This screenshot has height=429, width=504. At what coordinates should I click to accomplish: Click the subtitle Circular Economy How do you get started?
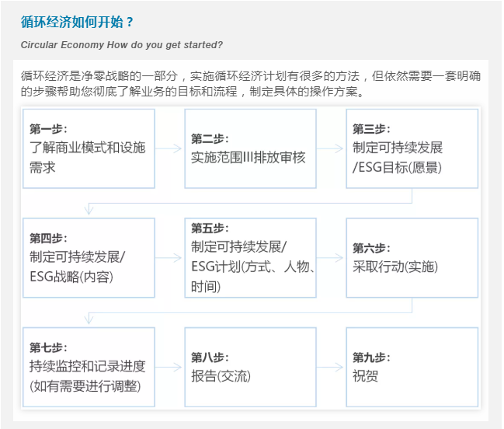tap(121, 45)
